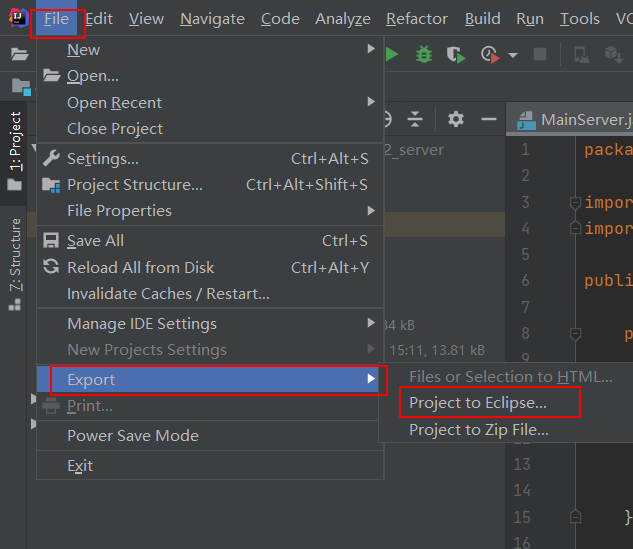
Task: Open project panel settings gear icon
Action: (456, 119)
